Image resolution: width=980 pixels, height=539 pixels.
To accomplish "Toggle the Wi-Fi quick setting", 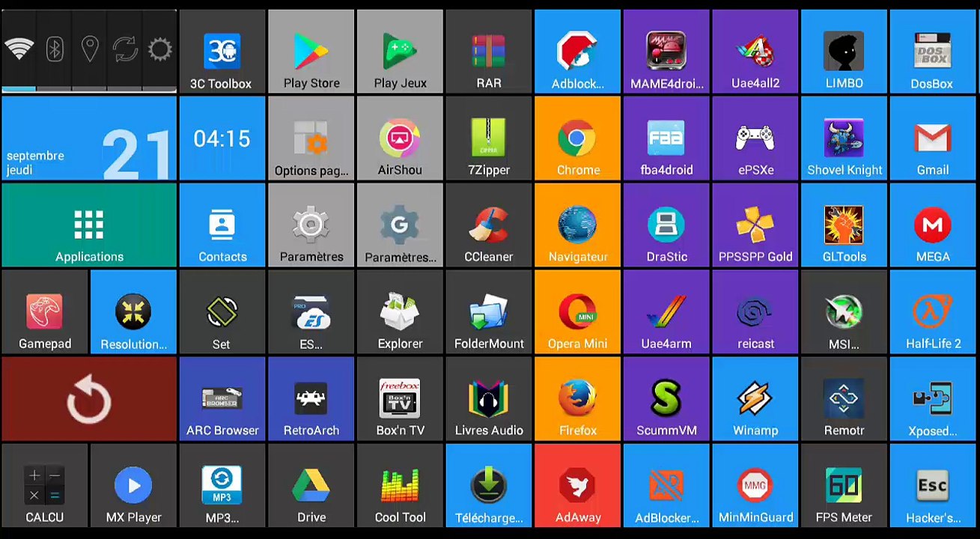I will 19,50.
